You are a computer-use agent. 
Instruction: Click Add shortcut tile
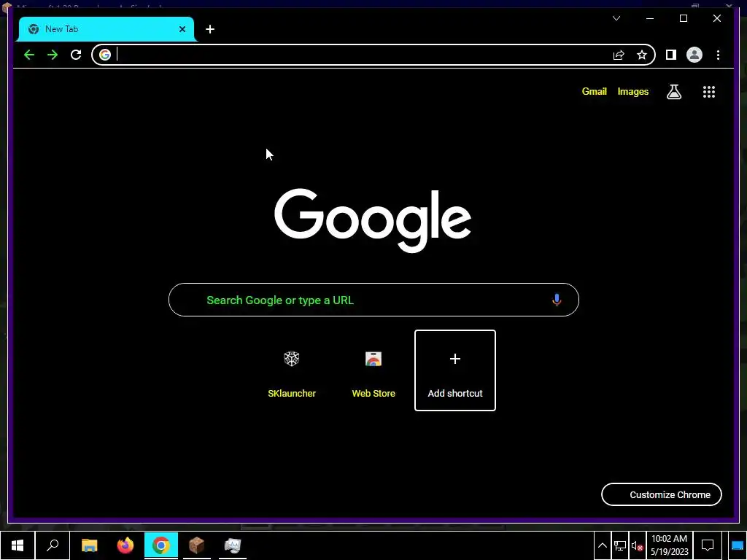pyautogui.click(x=455, y=370)
